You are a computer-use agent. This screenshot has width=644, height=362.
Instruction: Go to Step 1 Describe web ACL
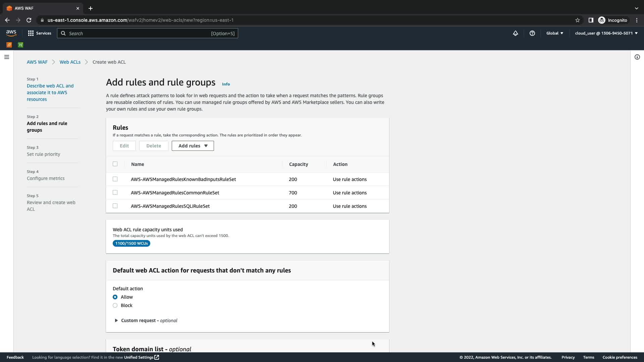50,93
